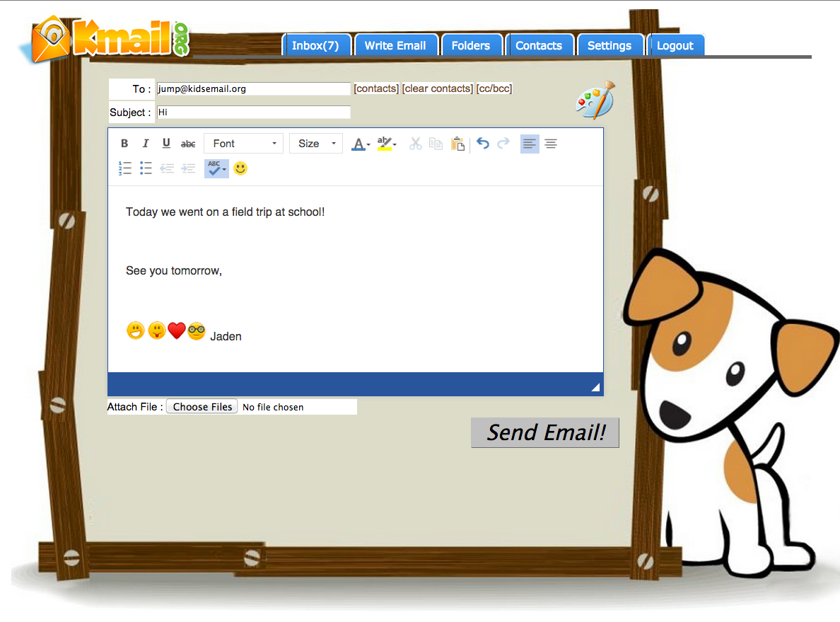This screenshot has height=622, width=840.
Task: Create a numbered list
Action: point(125,168)
